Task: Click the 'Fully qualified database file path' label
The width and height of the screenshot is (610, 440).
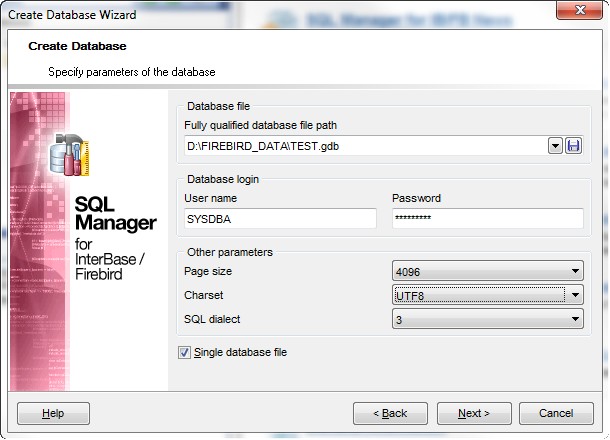Action: [x=260, y=125]
